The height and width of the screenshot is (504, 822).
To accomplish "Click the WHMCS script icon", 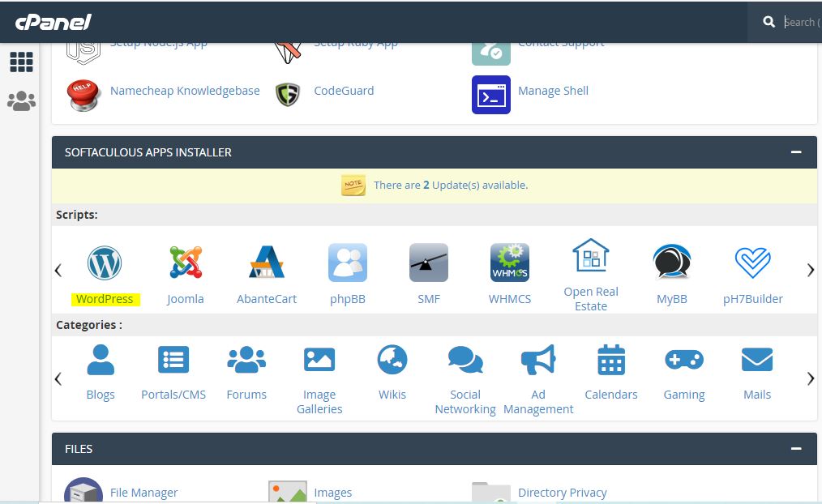I will point(510,263).
